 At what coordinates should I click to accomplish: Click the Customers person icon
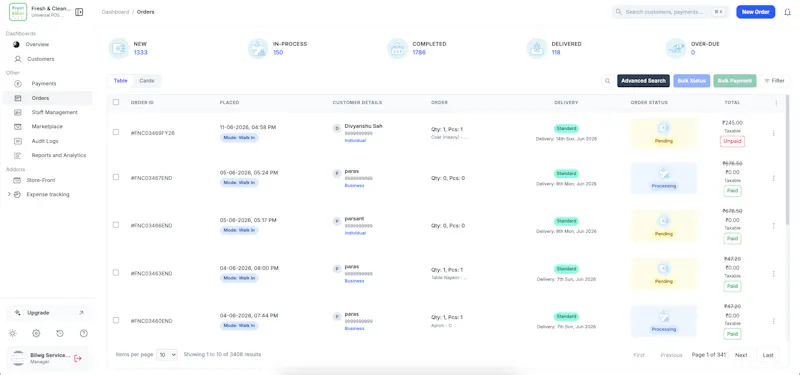click(x=18, y=59)
